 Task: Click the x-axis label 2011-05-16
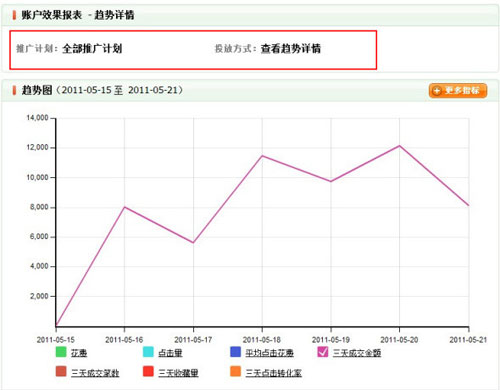tap(124, 340)
